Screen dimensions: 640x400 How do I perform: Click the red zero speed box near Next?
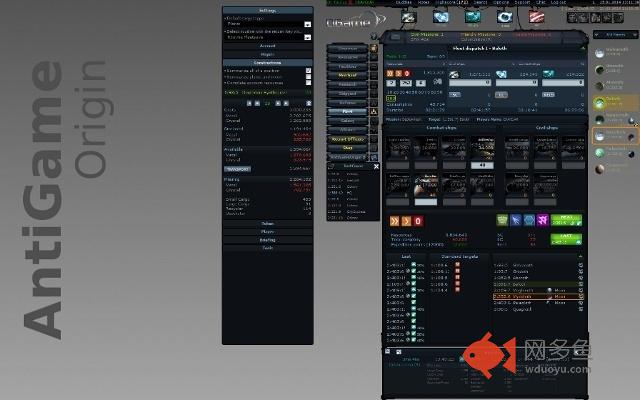tap(418, 221)
